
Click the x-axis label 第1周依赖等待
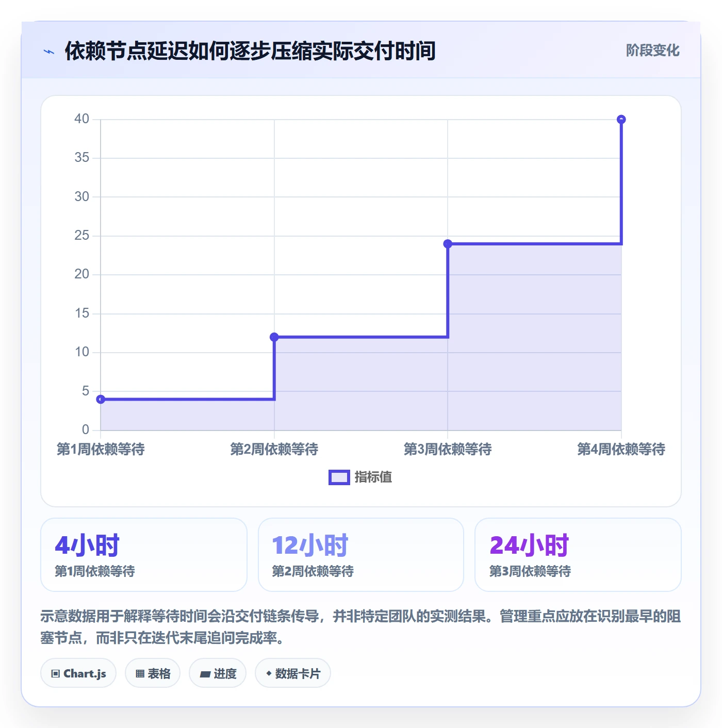(101, 450)
